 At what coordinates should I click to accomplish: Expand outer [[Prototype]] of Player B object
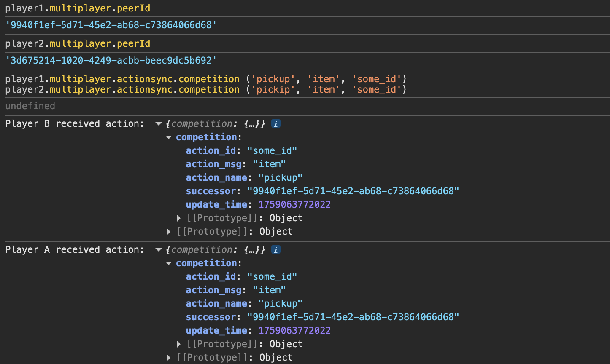click(x=169, y=232)
